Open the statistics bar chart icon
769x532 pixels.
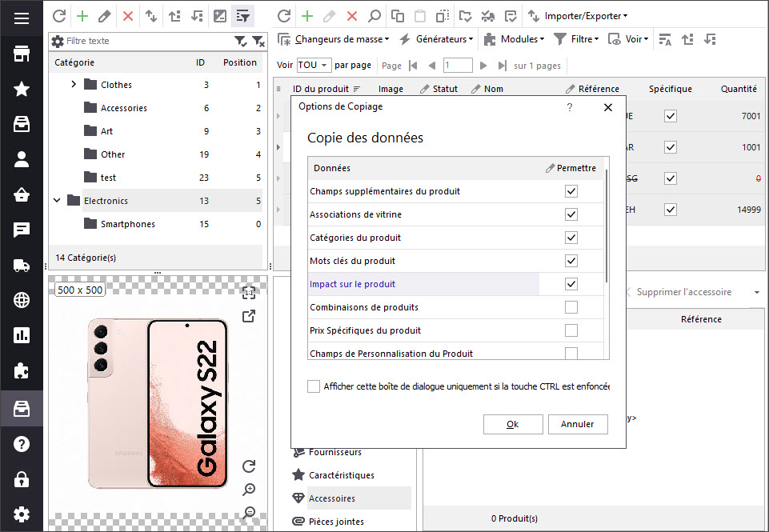click(21, 335)
